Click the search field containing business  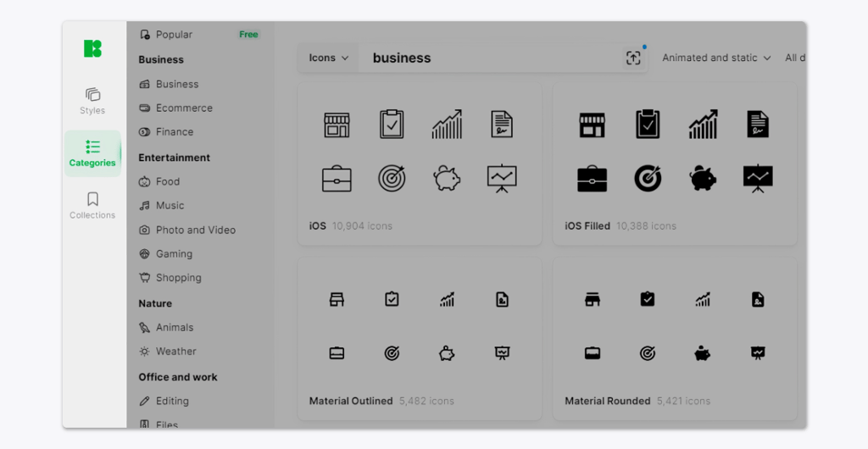pos(490,58)
